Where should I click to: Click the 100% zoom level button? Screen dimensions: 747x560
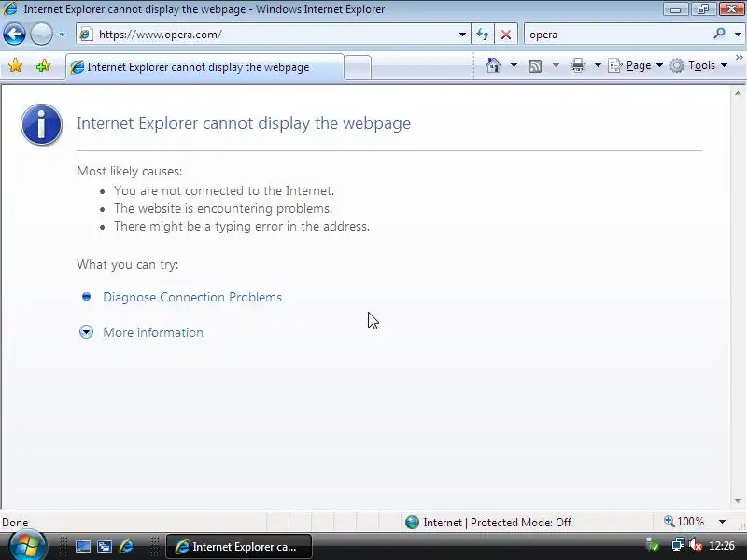[684, 522]
